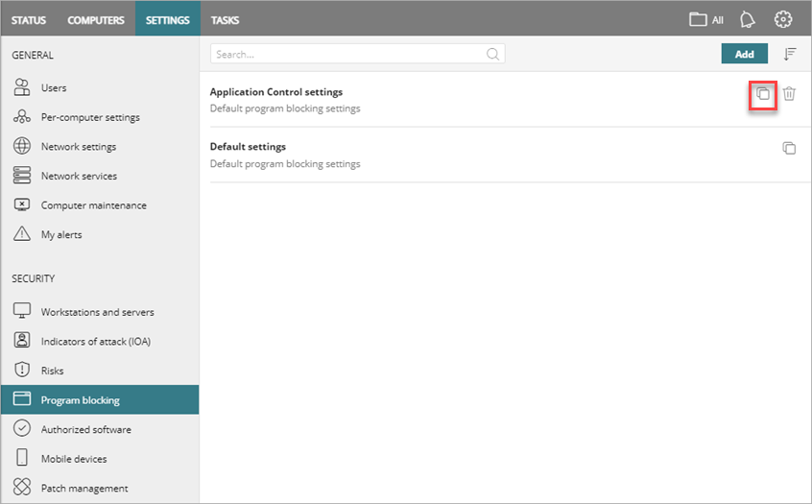The height and width of the screenshot is (504, 812).
Task: Select Users in the sidebar
Action: 54,88
